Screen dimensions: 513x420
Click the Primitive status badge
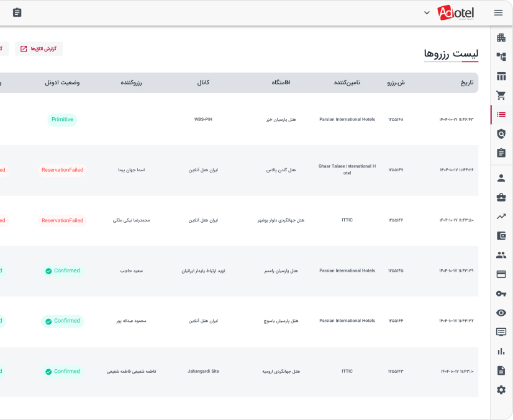pyautogui.click(x=62, y=119)
